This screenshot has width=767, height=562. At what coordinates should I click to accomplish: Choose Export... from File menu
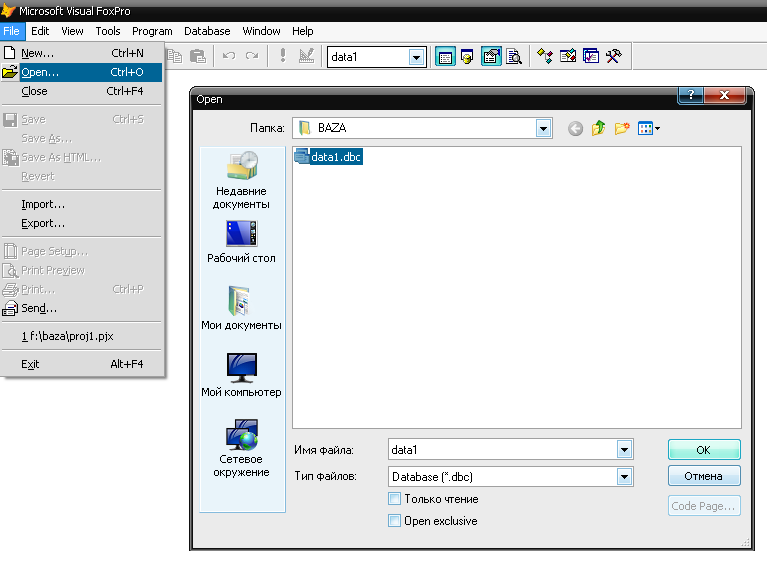tap(82, 224)
